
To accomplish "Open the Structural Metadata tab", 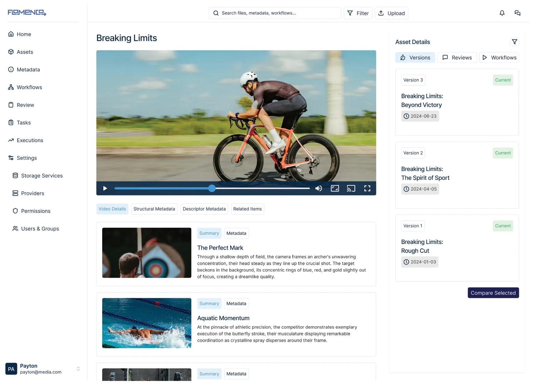I will [154, 209].
